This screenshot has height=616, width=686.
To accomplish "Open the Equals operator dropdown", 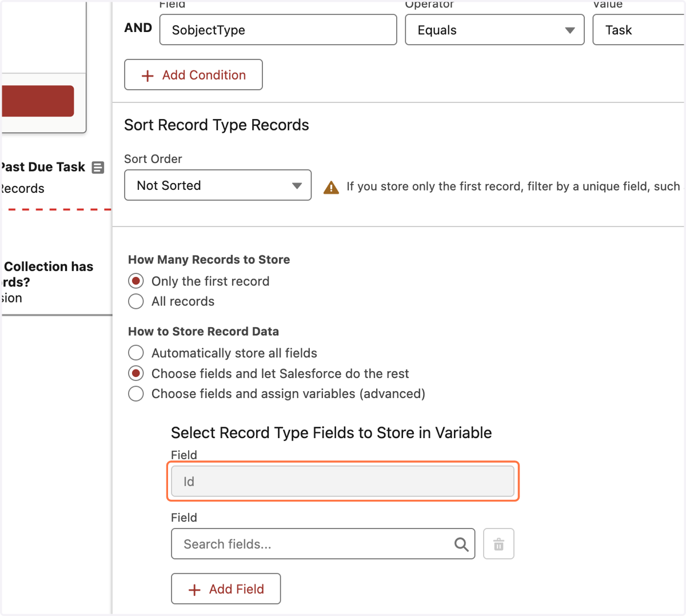I will pos(494,30).
